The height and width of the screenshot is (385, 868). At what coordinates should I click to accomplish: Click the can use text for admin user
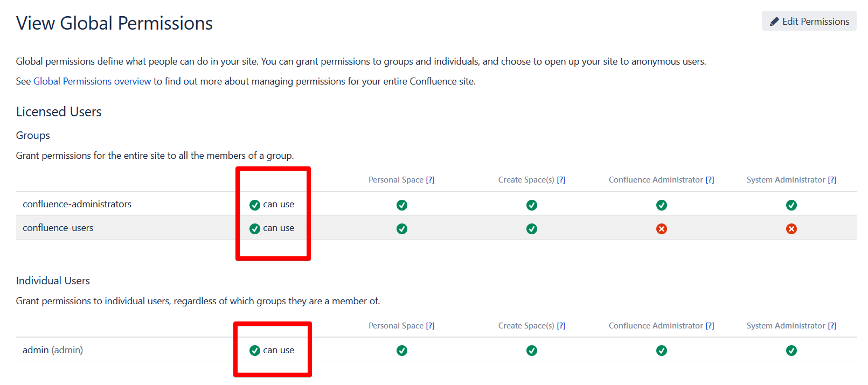tap(279, 350)
